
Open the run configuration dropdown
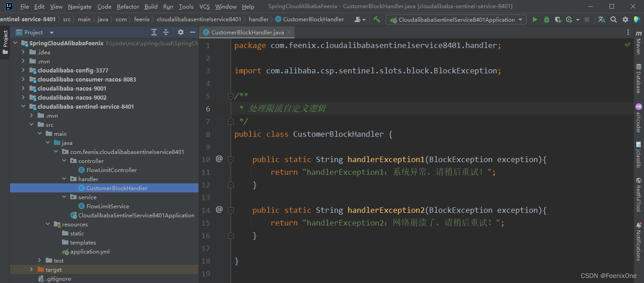click(x=456, y=19)
